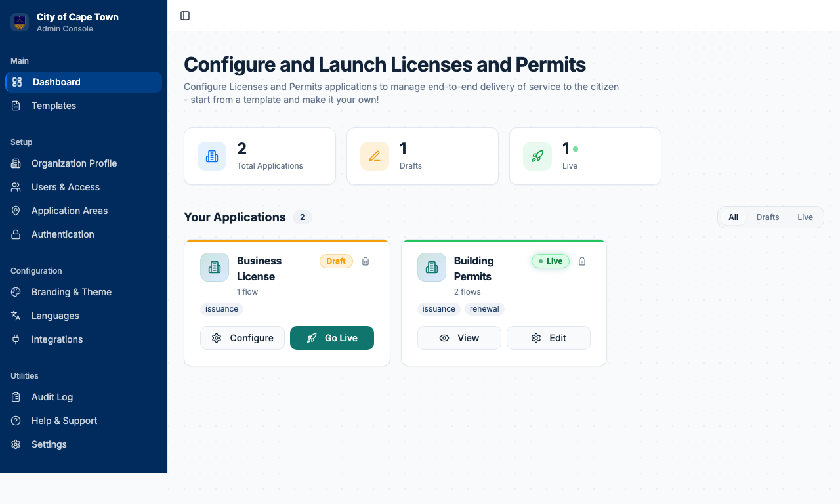Navigate to Application Areas
Screen dimensions: 840x504
pyautogui.click(x=84, y=211)
